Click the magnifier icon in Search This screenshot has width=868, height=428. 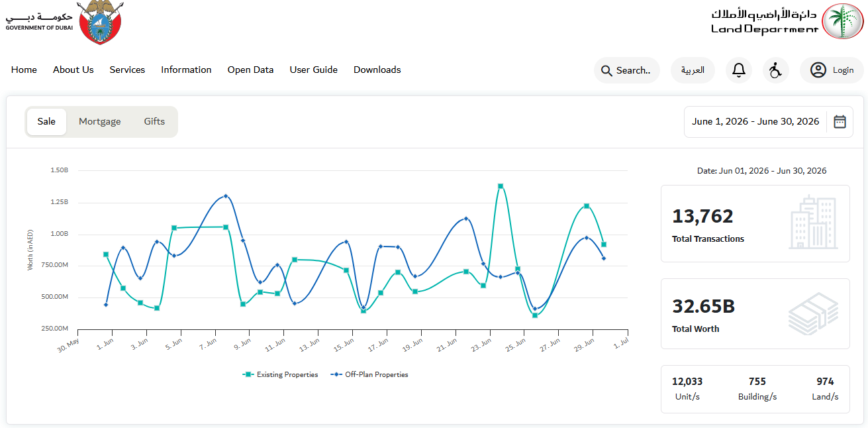606,70
